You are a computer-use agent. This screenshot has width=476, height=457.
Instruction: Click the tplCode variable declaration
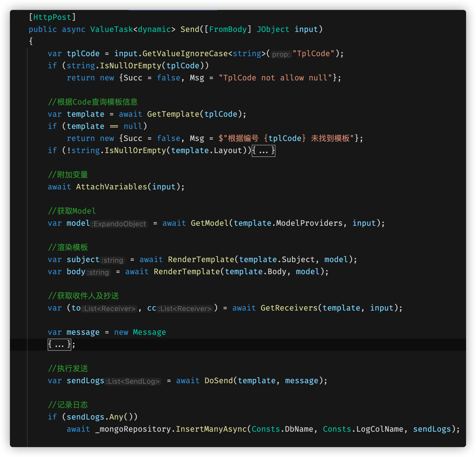83,54
